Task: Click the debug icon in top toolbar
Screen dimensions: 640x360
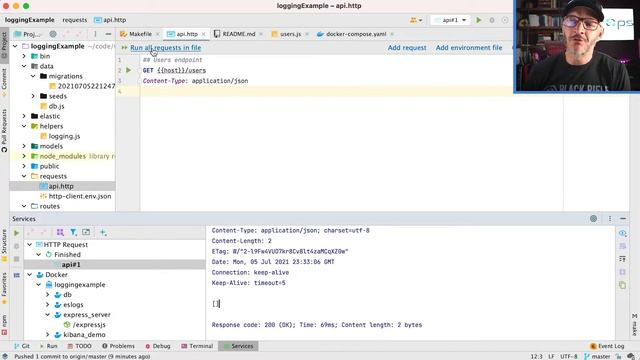Action: coord(492,20)
